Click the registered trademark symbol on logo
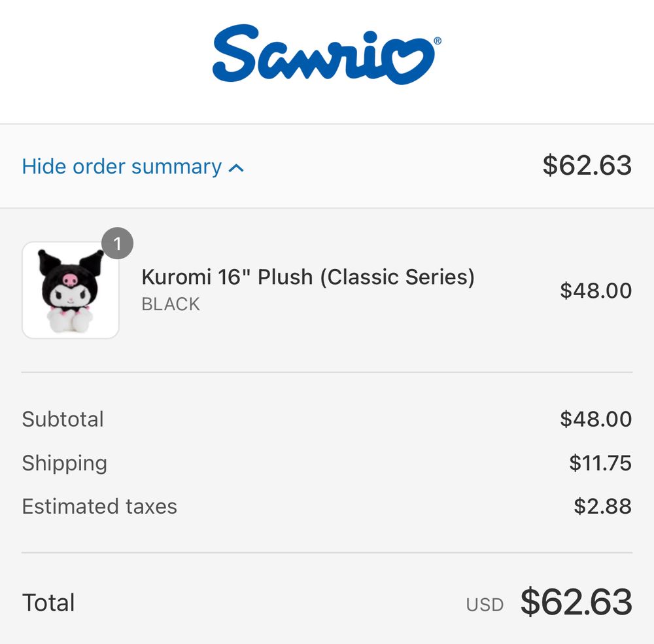Image resolution: width=654 pixels, height=644 pixels. (x=437, y=41)
